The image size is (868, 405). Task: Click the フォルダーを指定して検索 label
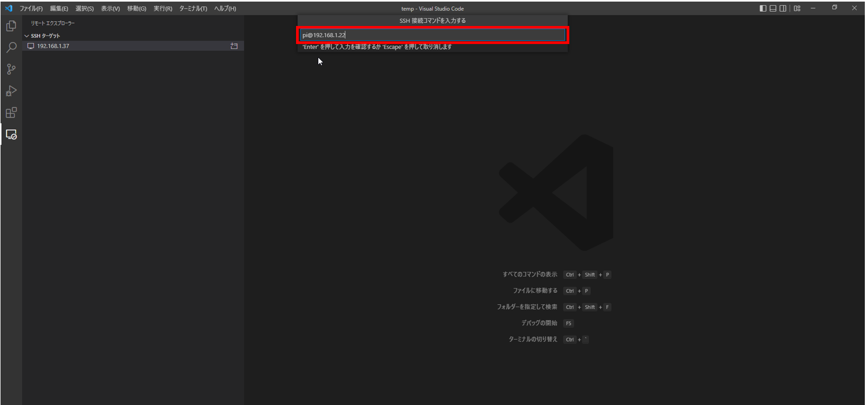(527, 307)
